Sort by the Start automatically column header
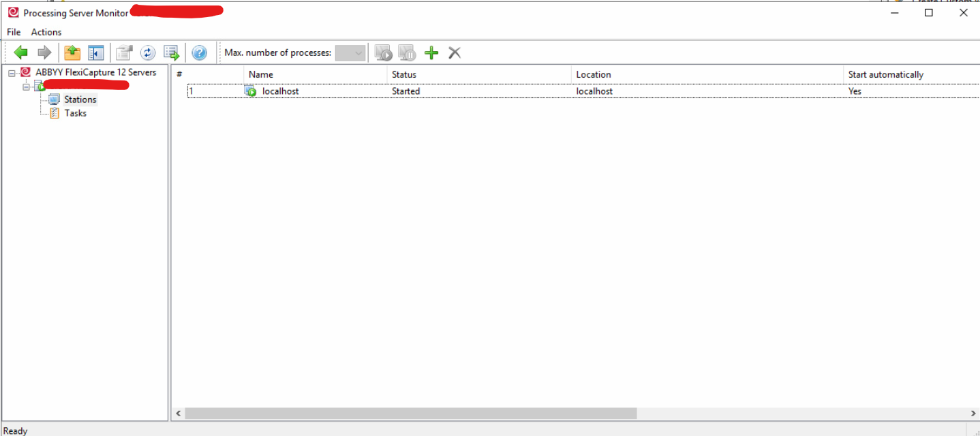 click(x=912, y=74)
